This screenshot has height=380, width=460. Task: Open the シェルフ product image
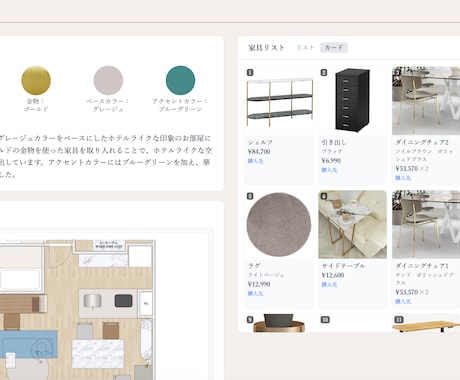(x=279, y=101)
